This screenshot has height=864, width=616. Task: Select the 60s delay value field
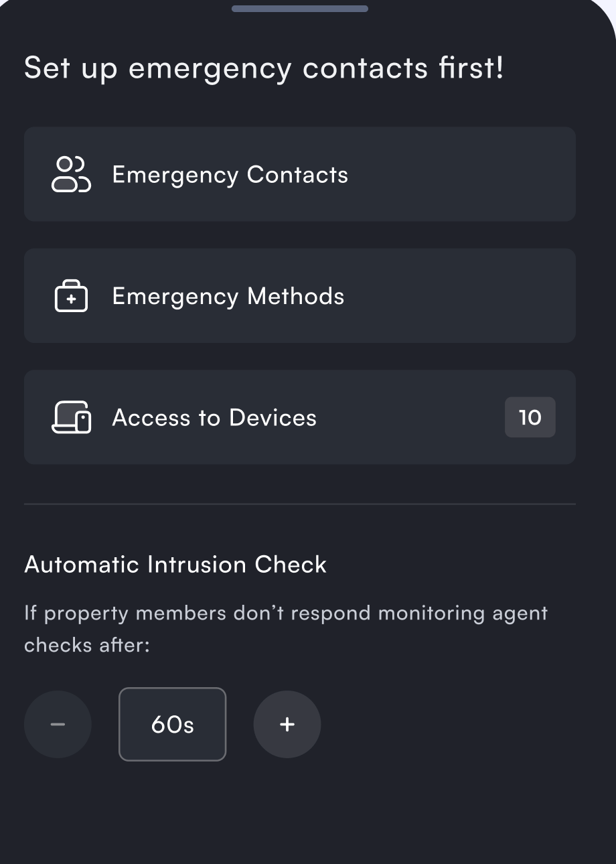tap(173, 724)
